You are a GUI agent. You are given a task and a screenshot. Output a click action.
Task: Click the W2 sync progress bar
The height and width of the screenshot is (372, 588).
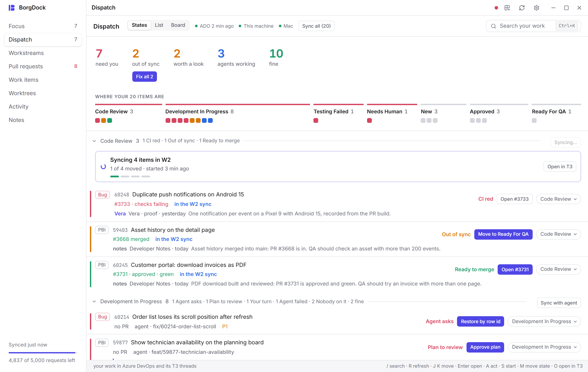tap(130, 176)
